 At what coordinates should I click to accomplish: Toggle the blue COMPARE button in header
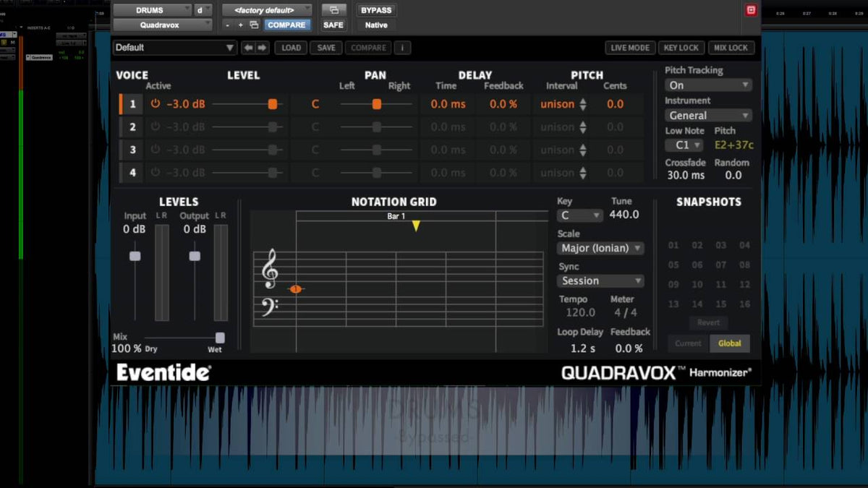287,25
